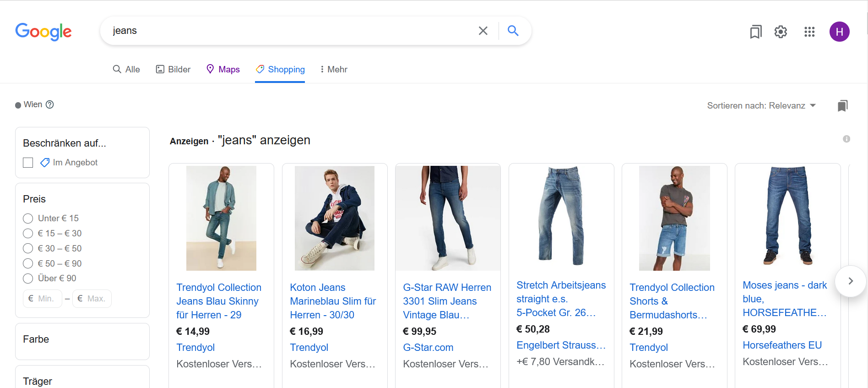
Task: Open Trendyol Collection Jeans Blau Skinny link
Action: 219,301
